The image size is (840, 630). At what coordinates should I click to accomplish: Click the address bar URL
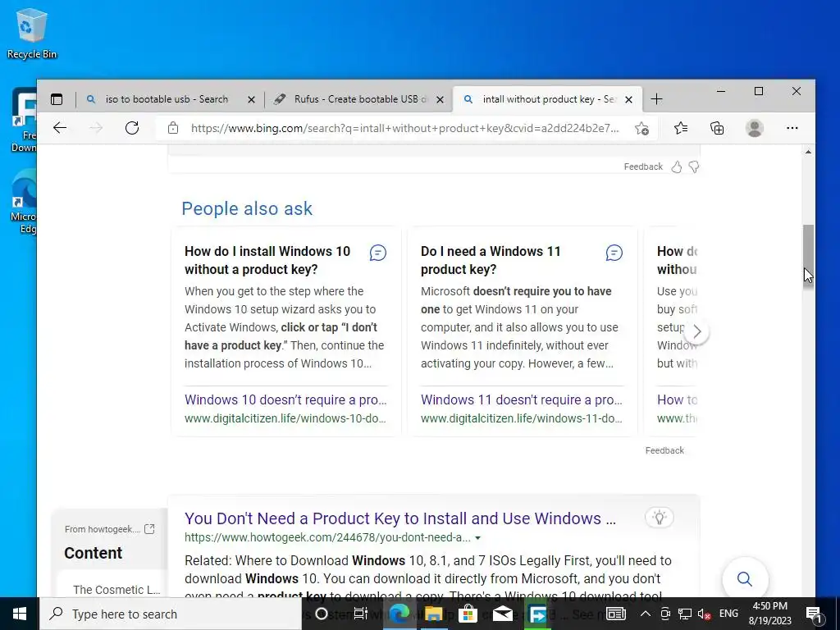tap(404, 129)
